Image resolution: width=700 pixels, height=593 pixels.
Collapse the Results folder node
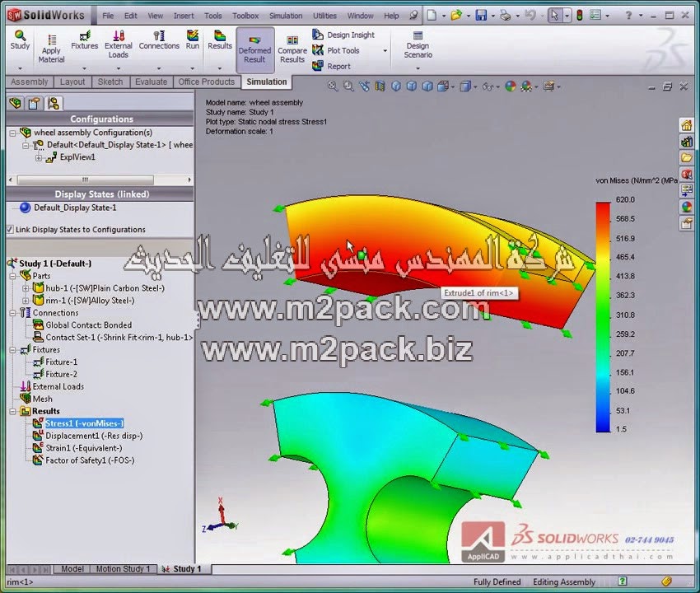[13, 411]
